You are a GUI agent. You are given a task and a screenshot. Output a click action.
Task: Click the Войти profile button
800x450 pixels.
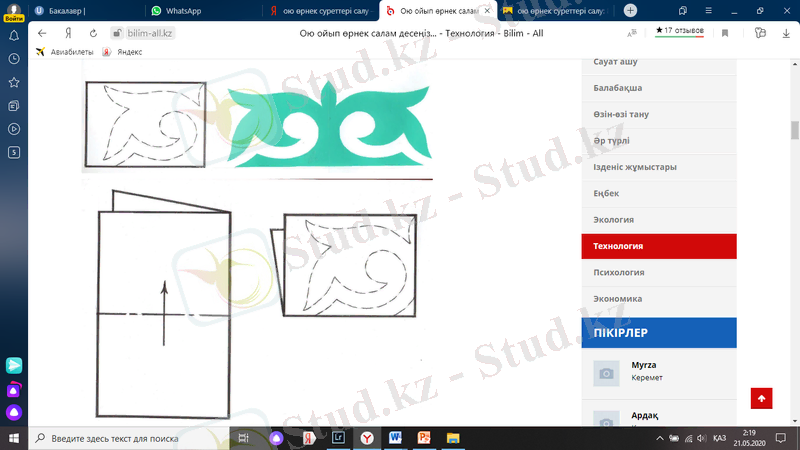14,13
